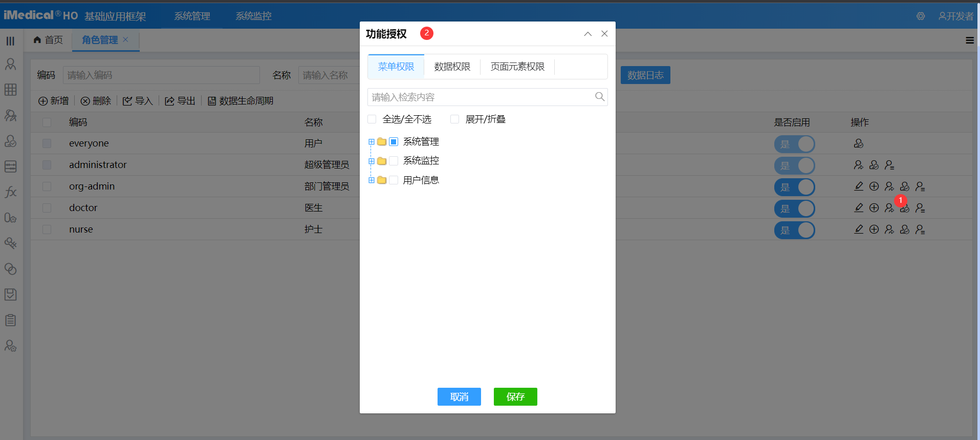Open the 系统管理 top menu

point(192,16)
